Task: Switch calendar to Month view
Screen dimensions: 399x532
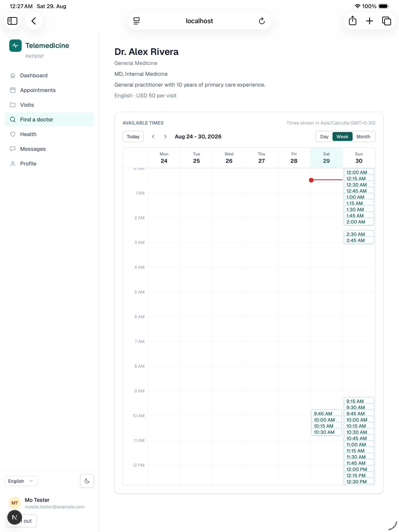Action: [x=363, y=137]
